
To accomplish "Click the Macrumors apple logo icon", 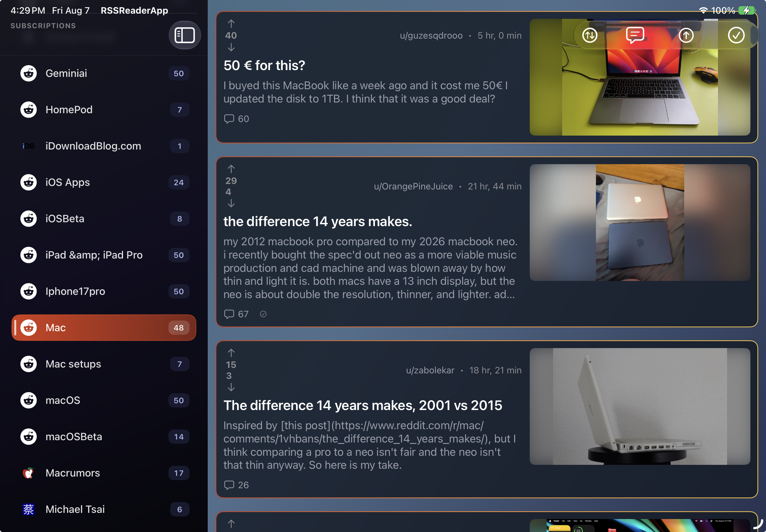I will point(28,473).
